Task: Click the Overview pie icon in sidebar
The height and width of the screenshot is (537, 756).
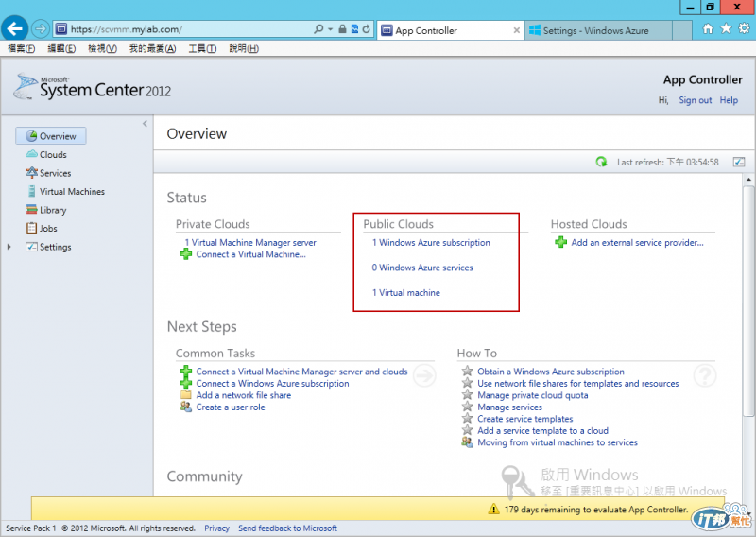Action: (31, 136)
